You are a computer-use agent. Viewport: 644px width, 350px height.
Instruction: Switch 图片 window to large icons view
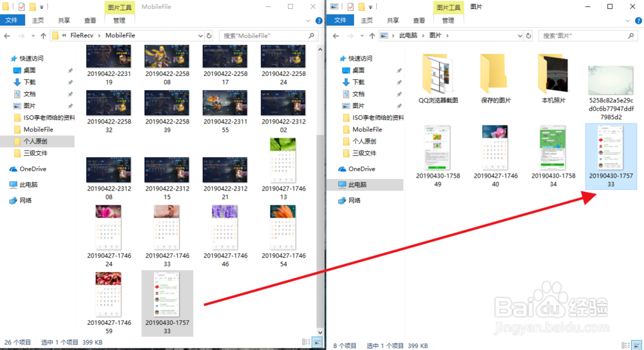[x=637, y=345]
